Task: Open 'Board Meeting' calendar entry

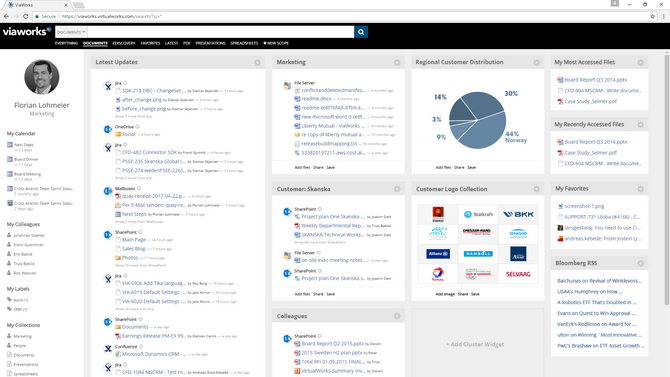Action: click(27, 174)
